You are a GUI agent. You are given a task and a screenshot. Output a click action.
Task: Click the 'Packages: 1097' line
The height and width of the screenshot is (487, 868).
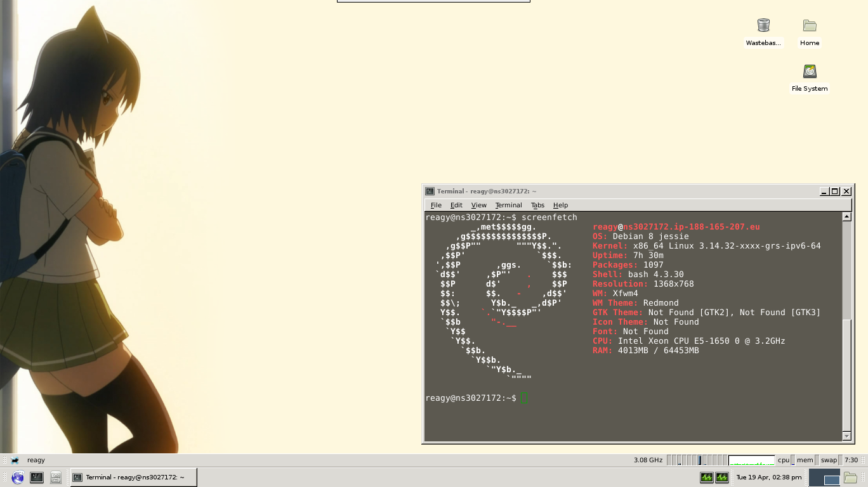coord(628,264)
